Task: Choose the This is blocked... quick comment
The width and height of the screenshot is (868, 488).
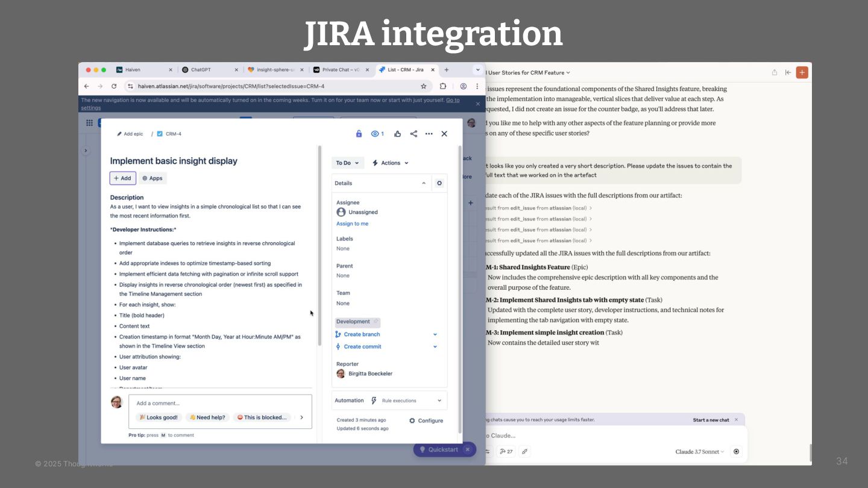Action: pos(262,417)
